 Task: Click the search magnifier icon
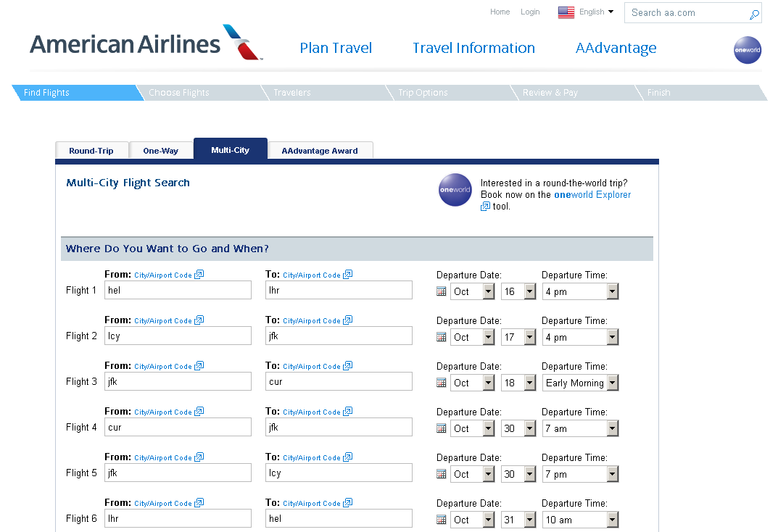754,14
